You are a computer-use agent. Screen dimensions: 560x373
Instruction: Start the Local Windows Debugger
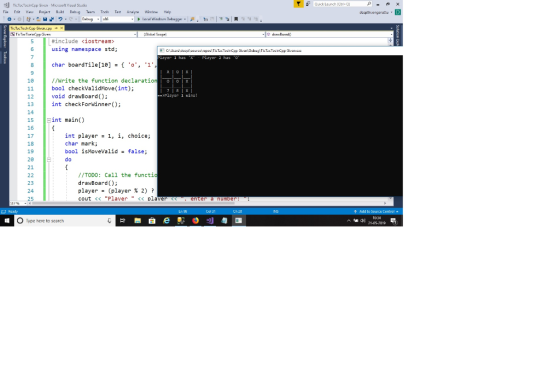(160, 19)
